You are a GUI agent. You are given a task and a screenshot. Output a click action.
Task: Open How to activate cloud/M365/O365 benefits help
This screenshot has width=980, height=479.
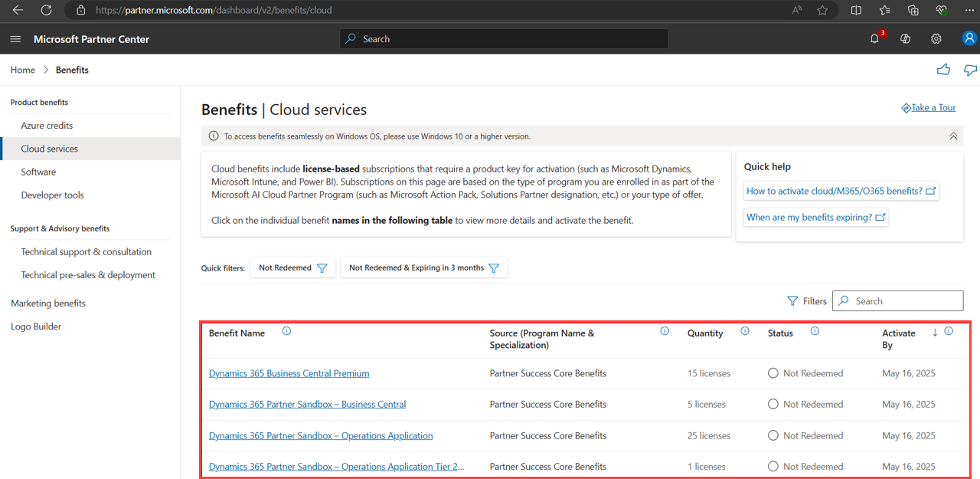tap(841, 191)
